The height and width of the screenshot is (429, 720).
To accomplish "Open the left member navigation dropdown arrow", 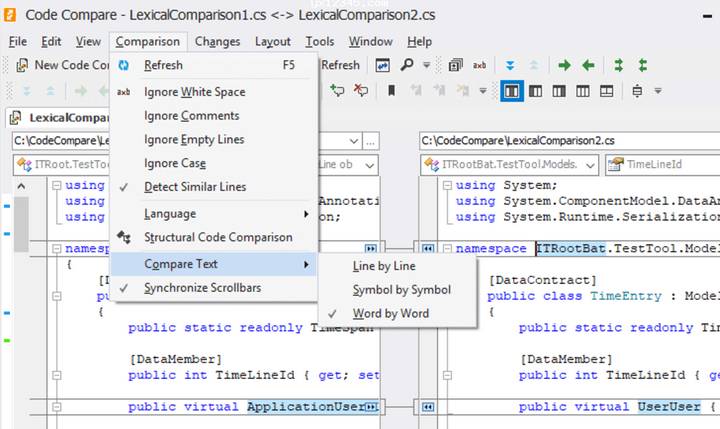I will click(370, 165).
